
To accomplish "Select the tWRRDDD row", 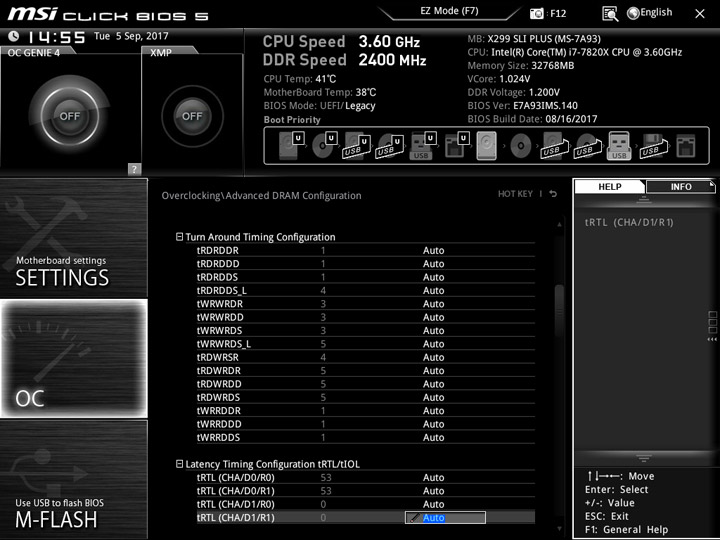I will click(x=366, y=424).
